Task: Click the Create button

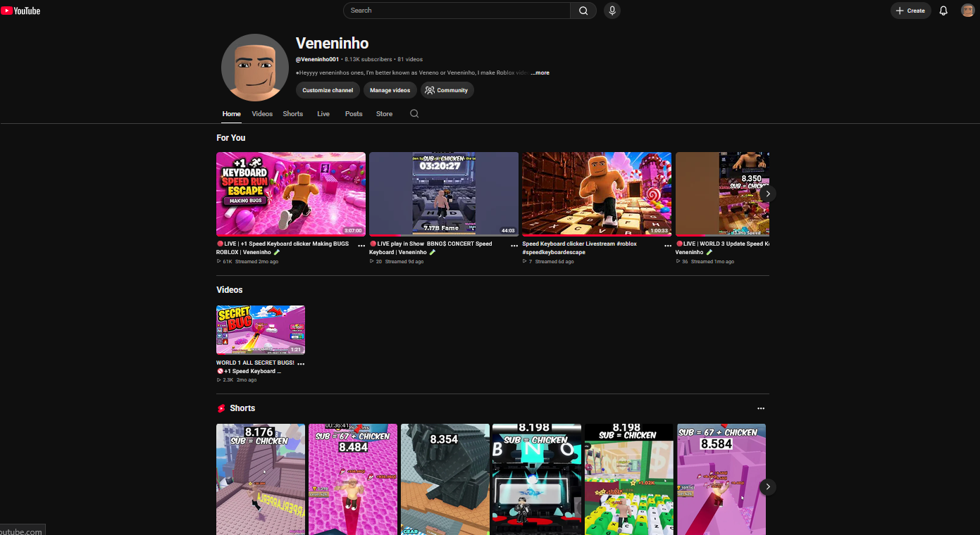Action: [911, 11]
